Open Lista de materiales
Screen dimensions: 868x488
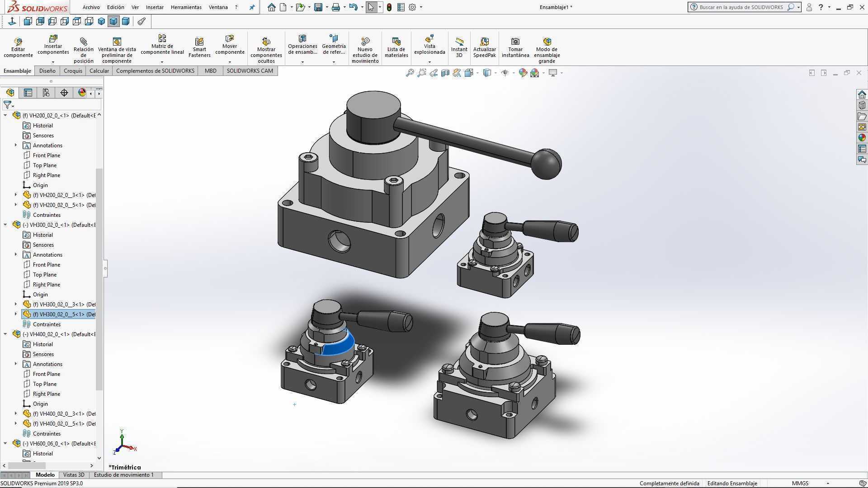pyautogui.click(x=396, y=47)
